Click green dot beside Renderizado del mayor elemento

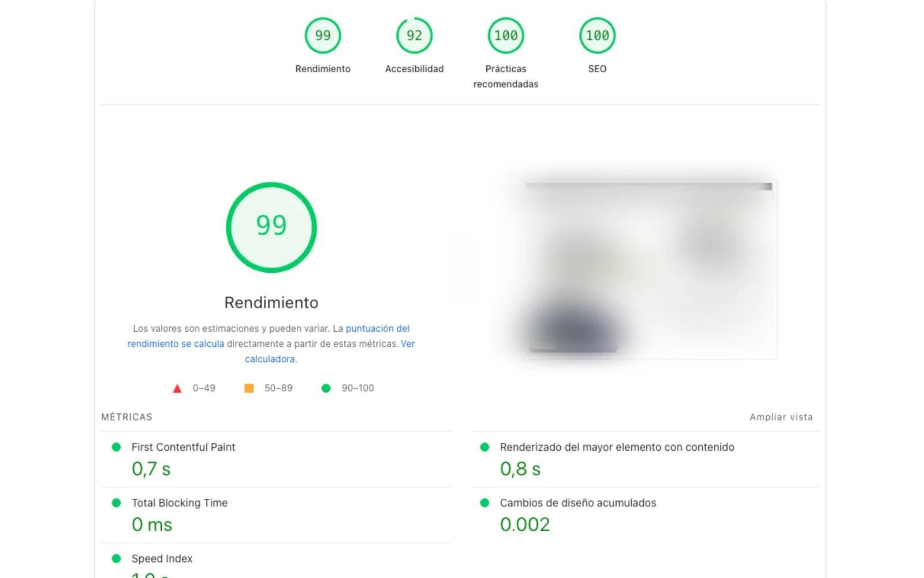[485, 447]
